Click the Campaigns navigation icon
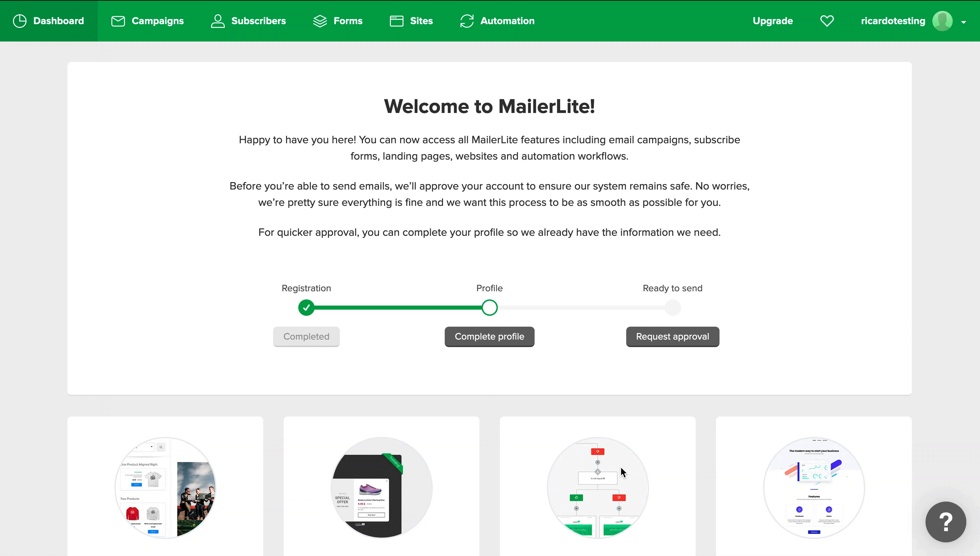Image resolution: width=980 pixels, height=556 pixels. [x=117, y=20]
